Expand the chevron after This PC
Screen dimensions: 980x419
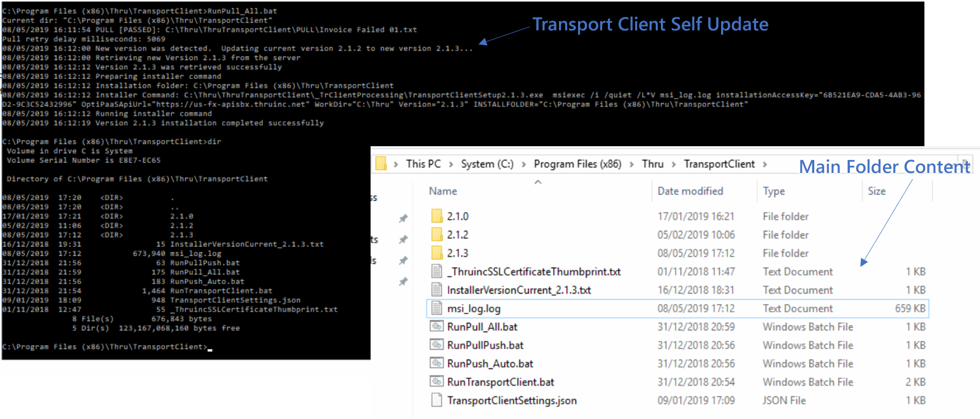[x=451, y=164]
